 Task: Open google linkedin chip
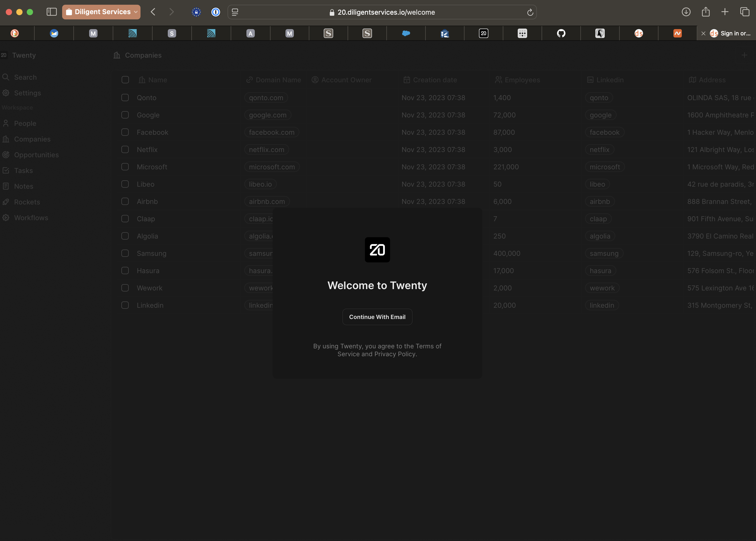(x=600, y=115)
